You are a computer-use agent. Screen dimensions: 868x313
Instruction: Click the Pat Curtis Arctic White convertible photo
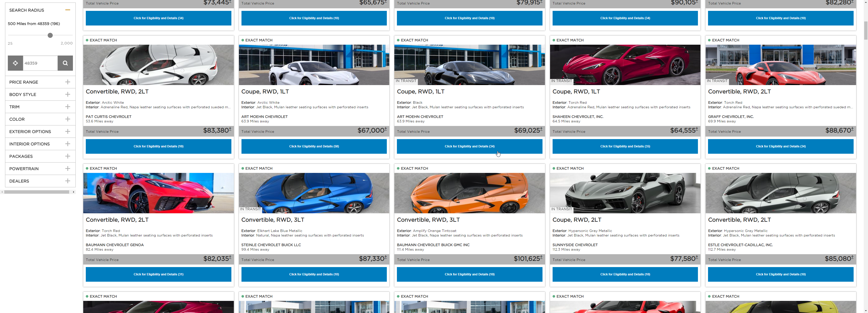[158, 65]
